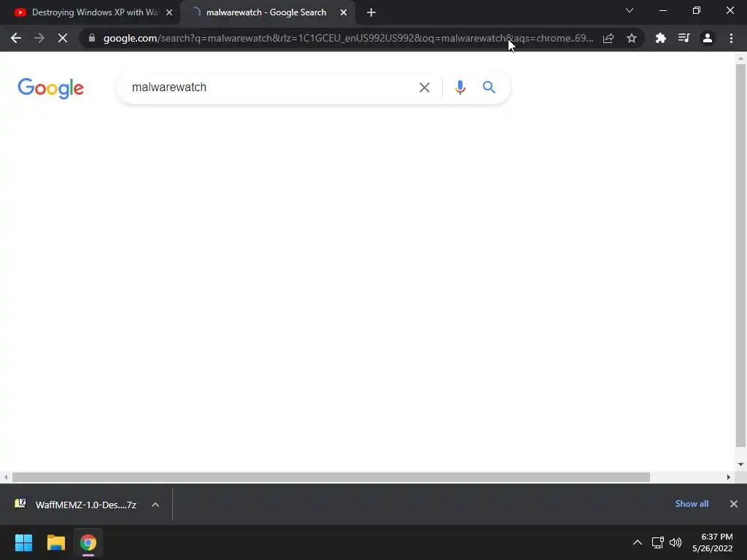Open the media control toolbar icon
The image size is (747, 560).
[684, 38]
